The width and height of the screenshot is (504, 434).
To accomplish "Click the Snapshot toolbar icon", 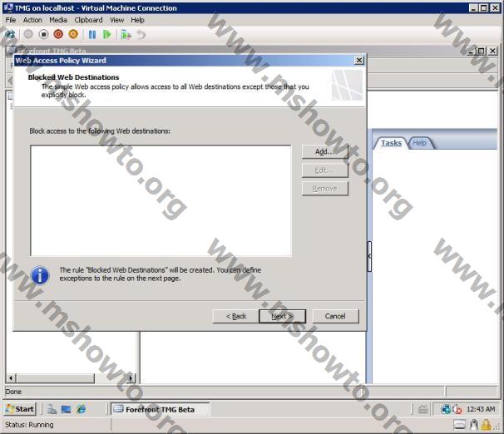I will pos(126,34).
